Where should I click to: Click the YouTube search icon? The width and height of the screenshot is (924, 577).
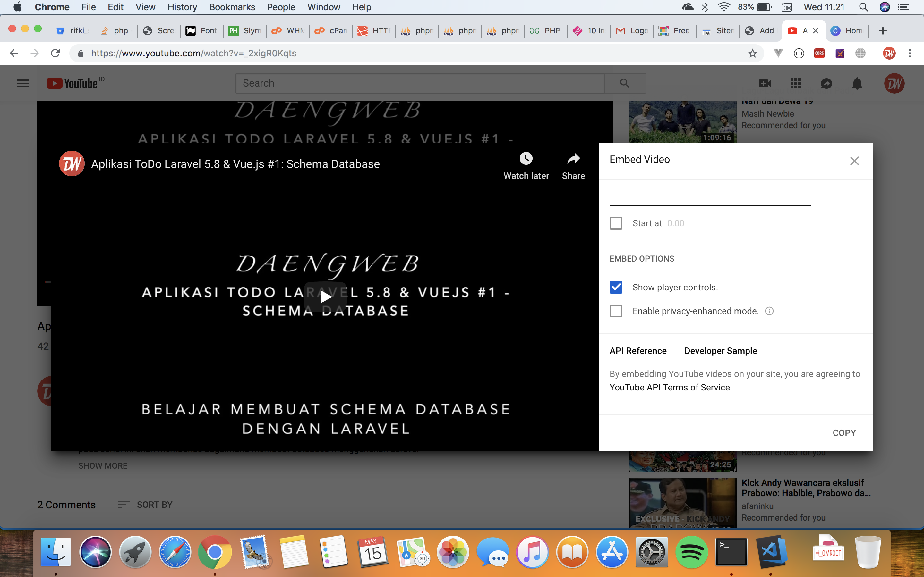coord(625,83)
